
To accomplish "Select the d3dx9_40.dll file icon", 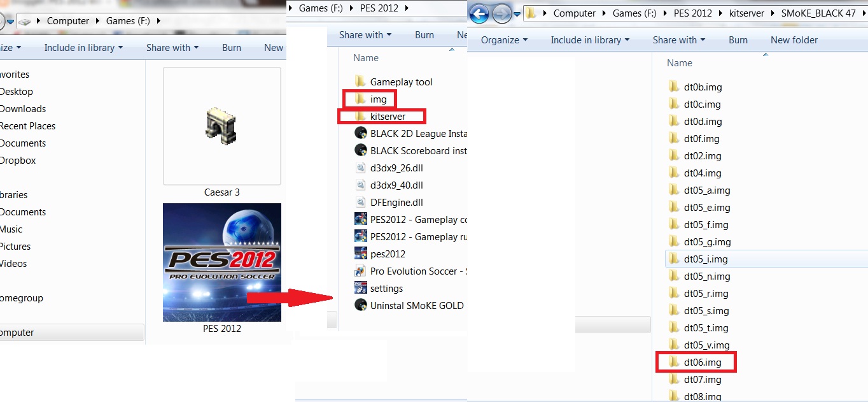I will coord(360,185).
